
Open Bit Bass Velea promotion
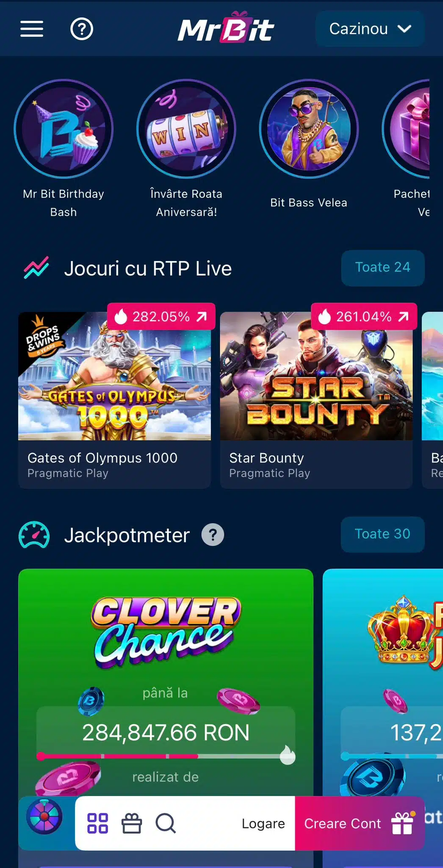[x=309, y=145]
